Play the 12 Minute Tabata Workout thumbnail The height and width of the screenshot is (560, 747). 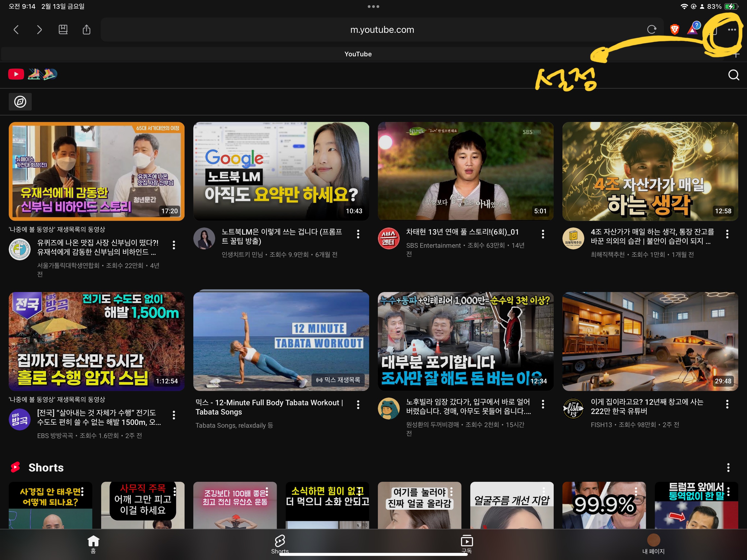pos(281,341)
